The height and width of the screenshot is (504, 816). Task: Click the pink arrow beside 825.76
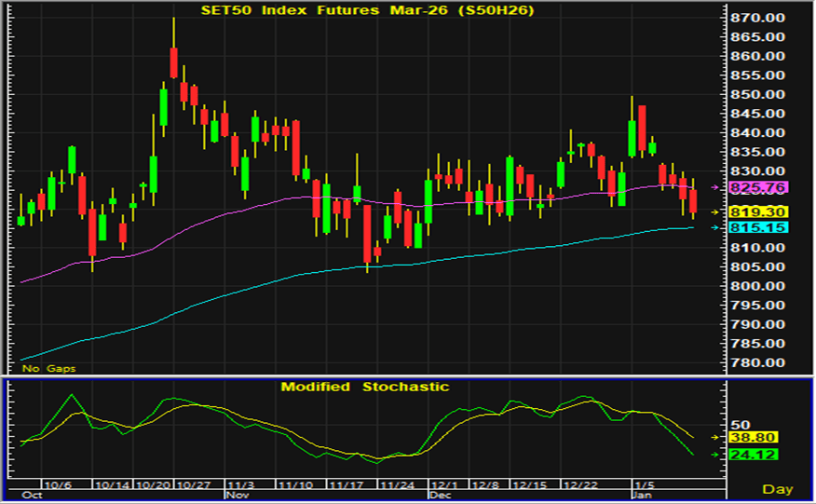coord(715,187)
